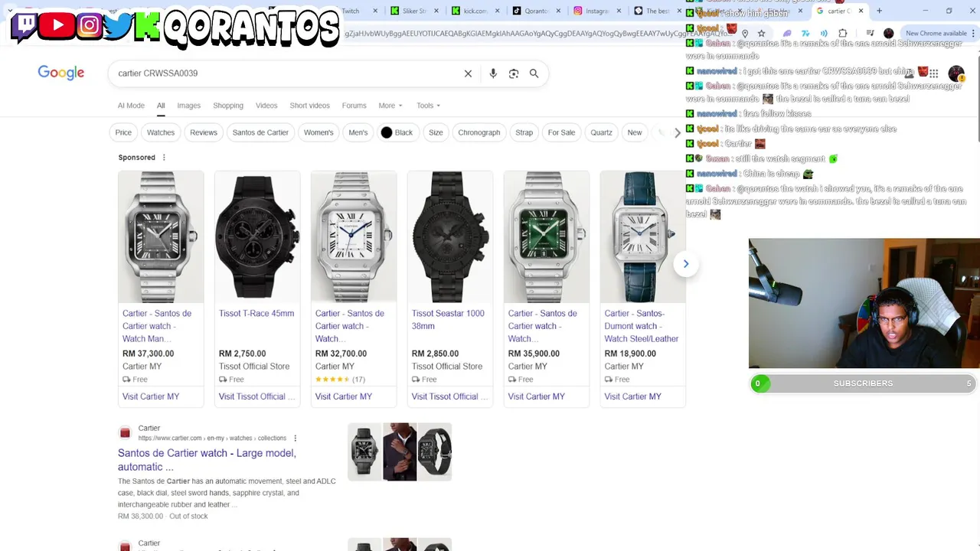Bookmark this page with the star icon
This screenshot has height=551, width=980.
(x=761, y=33)
